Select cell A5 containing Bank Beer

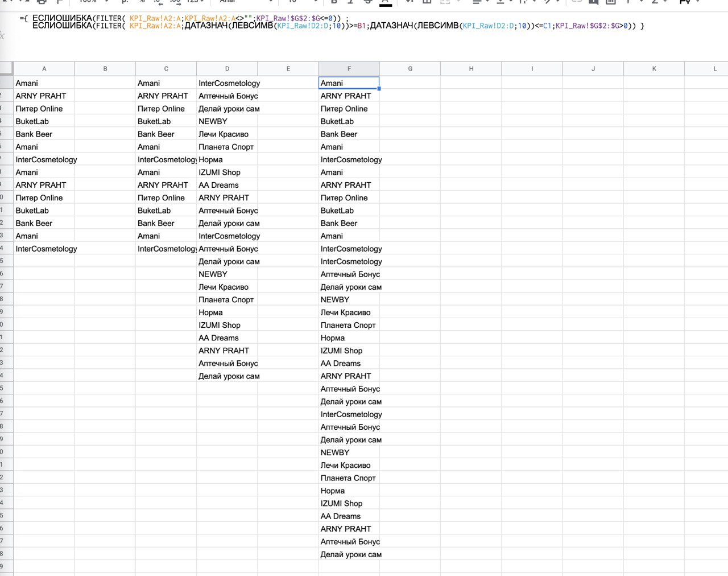tap(44, 134)
